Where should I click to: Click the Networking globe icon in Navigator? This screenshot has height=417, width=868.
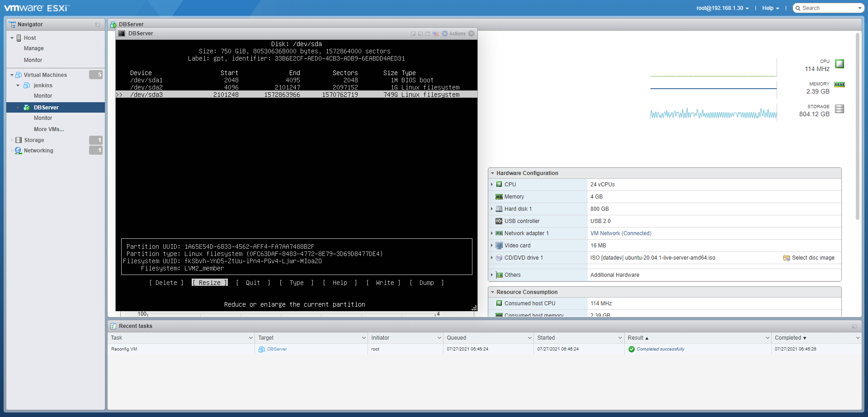point(19,151)
